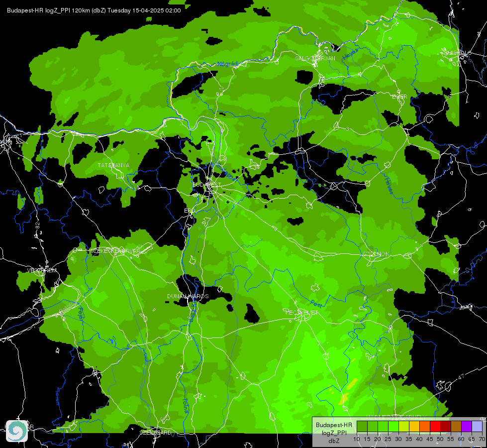Click the 45–50 dBZ red legend swatch

pos(435,427)
